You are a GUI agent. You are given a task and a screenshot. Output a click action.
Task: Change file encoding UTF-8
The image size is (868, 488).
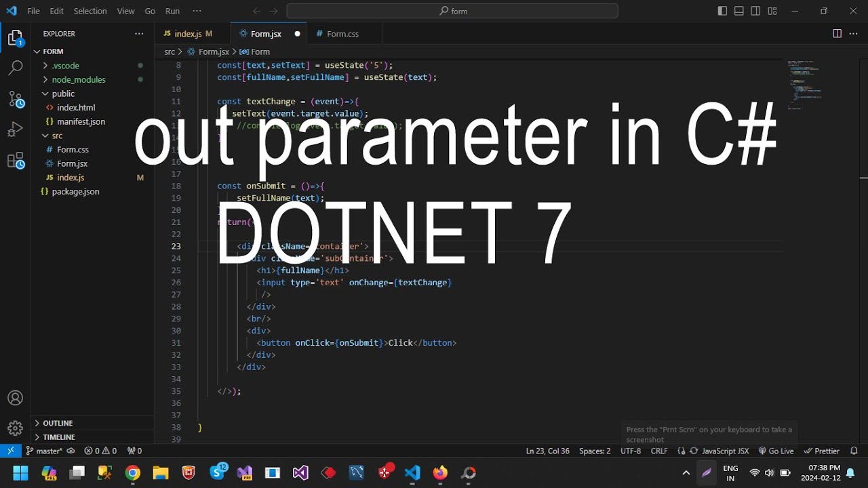pyautogui.click(x=630, y=451)
